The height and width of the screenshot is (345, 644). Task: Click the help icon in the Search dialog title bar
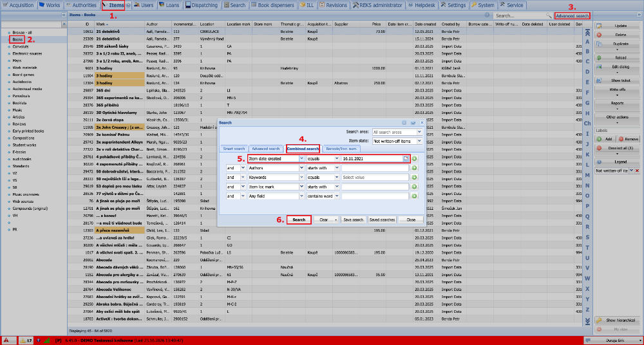click(x=413, y=122)
